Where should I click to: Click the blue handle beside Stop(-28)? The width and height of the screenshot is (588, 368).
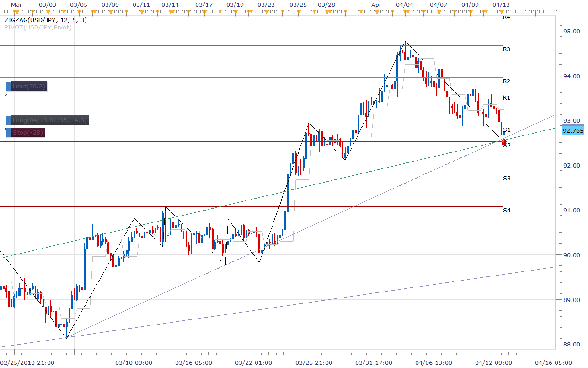click(x=8, y=132)
